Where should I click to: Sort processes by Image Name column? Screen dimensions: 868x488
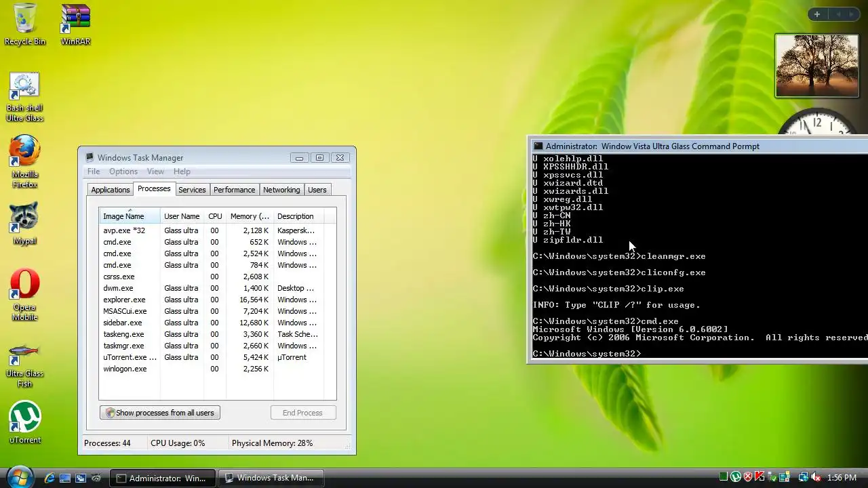coord(130,216)
